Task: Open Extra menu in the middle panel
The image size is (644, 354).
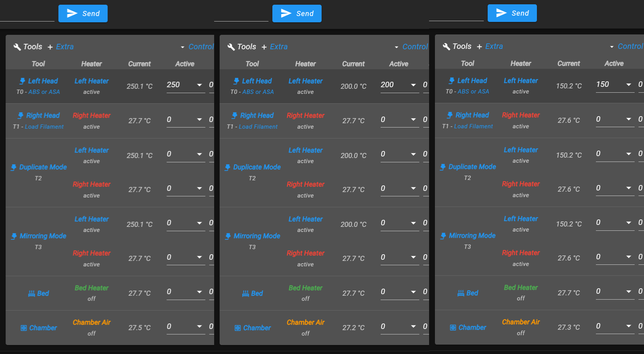Action: point(274,47)
